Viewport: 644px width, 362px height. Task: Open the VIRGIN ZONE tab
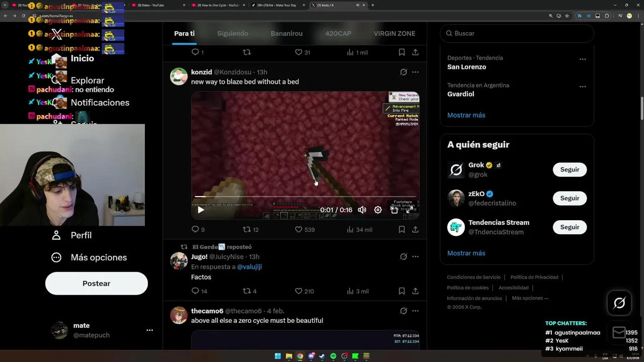(394, 33)
